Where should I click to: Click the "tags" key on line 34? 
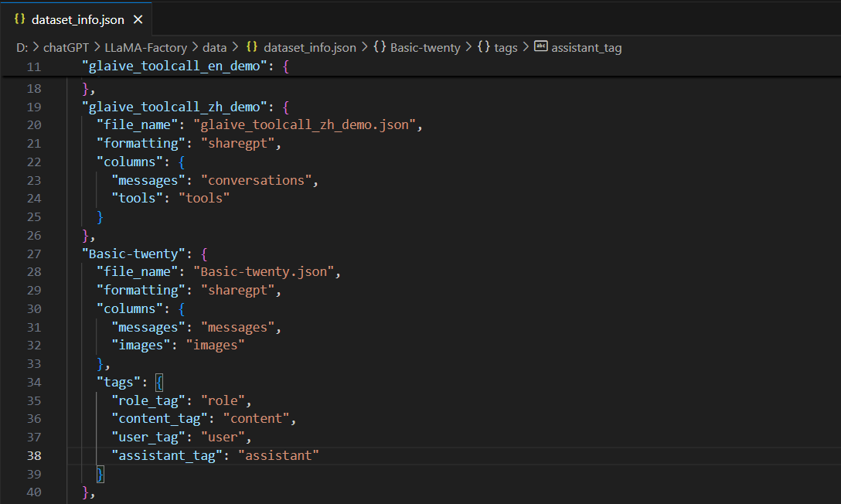[x=118, y=383]
